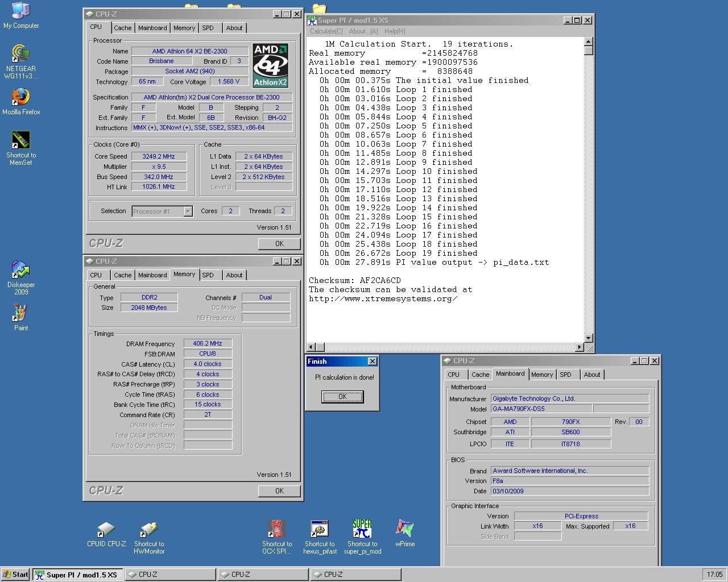Screen dimensions: 728x582
Task: Click the Loop 19 finished line
Action: (x=398, y=253)
